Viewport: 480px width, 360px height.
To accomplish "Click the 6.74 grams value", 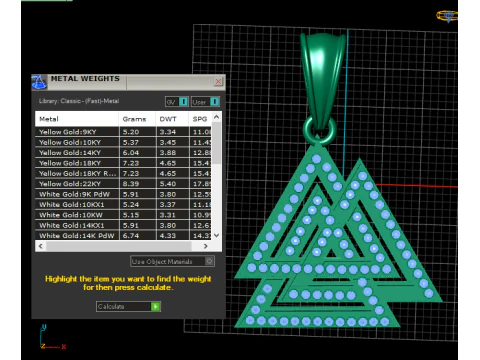I will pos(131,235).
